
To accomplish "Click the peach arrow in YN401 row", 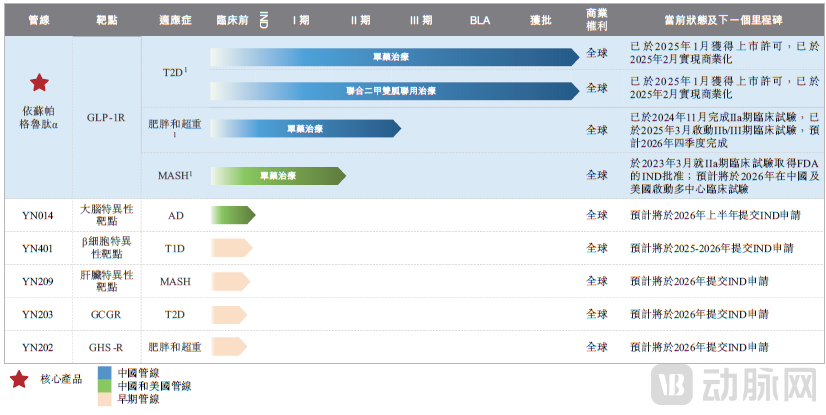I will pos(231,248).
